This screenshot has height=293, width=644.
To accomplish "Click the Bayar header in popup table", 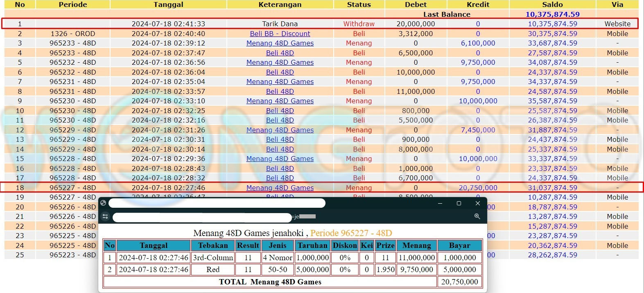I will (x=459, y=245).
